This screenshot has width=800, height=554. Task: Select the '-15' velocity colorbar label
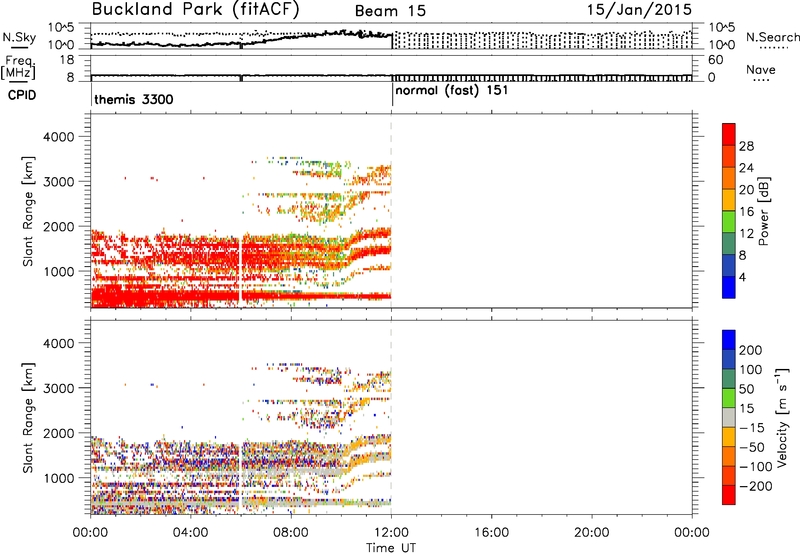(752, 428)
